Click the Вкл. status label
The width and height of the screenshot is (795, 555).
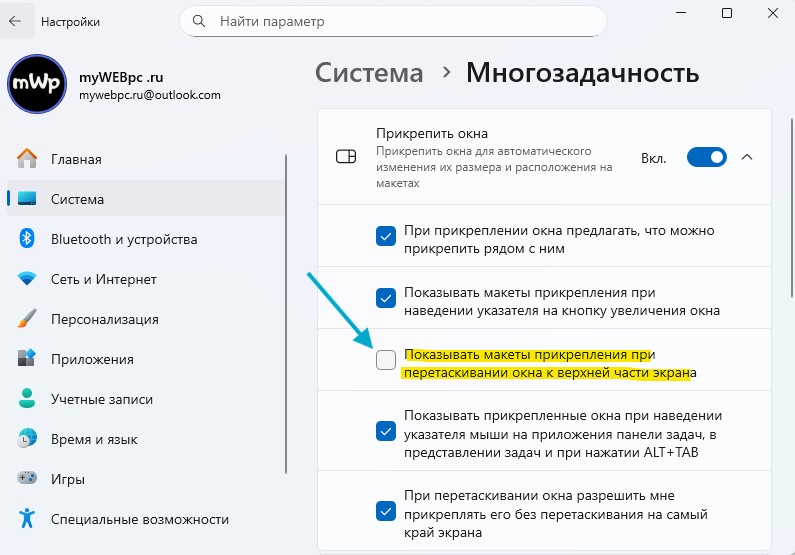(654, 158)
